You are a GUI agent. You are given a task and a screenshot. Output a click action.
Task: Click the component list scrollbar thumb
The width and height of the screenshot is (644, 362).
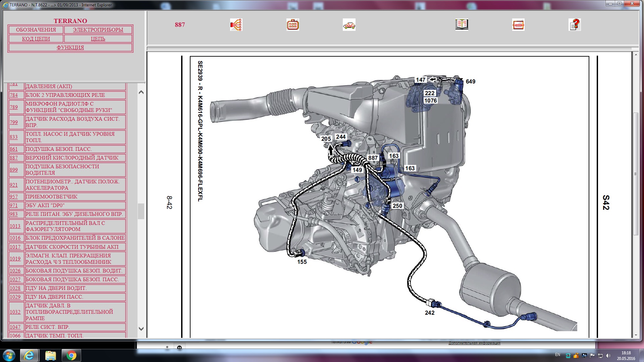(x=141, y=211)
